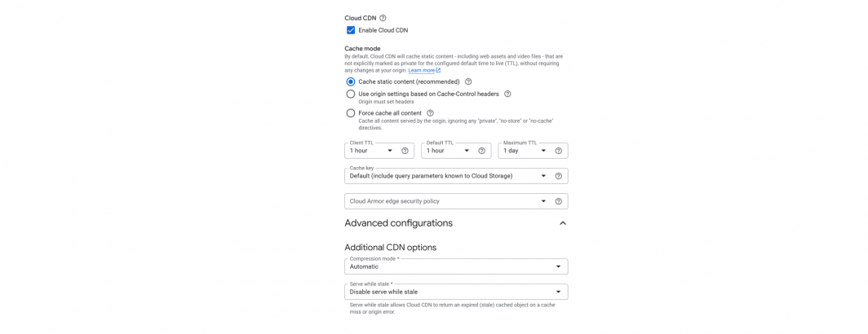
Task: Open help for Use origin settings option
Action: 507,94
